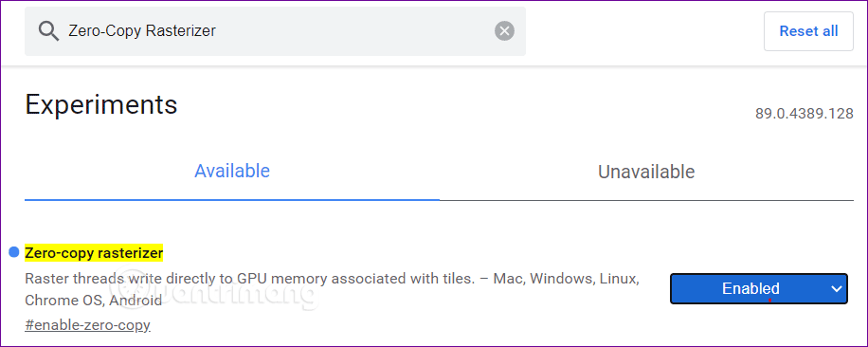Click the magnifying glass search icon

[48, 31]
